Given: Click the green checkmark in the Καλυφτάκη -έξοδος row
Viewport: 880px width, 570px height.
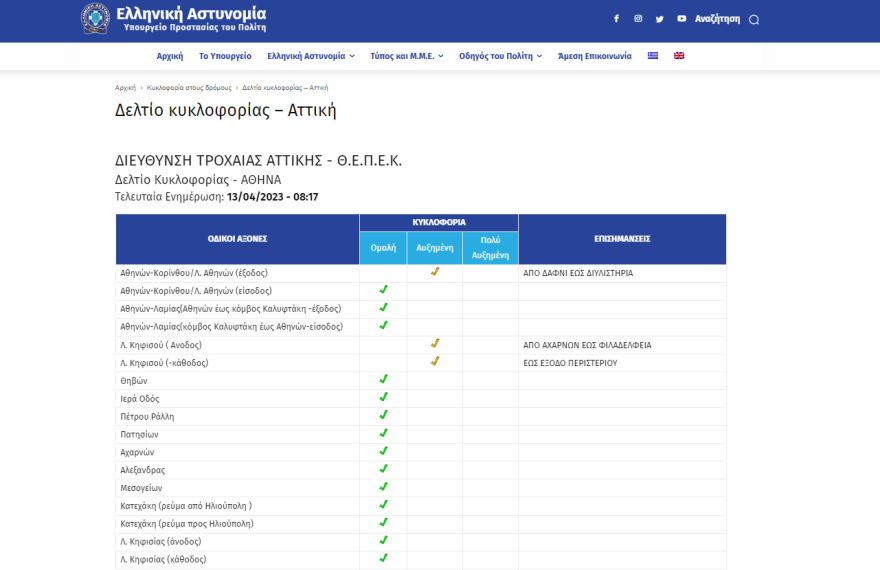Looking at the screenshot, I should pyautogui.click(x=383, y=307).
